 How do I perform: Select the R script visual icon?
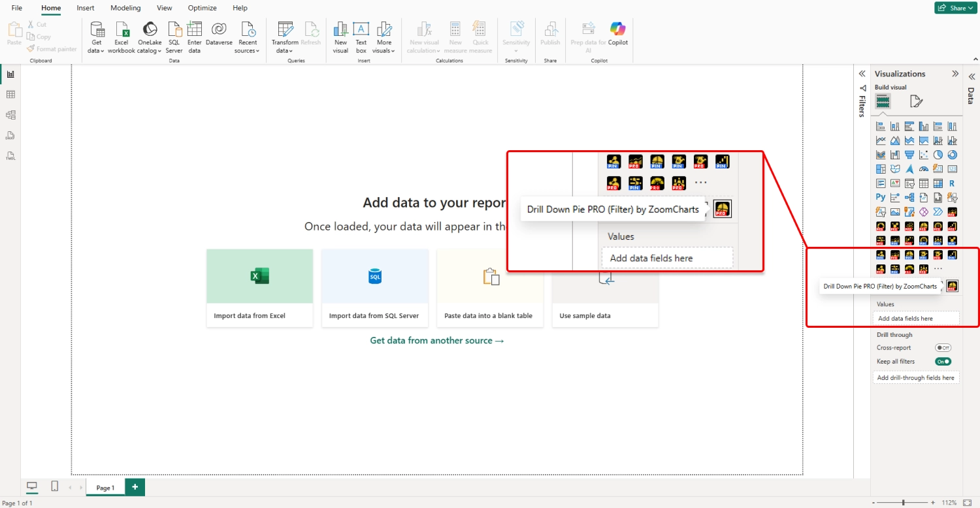(953, 183)
